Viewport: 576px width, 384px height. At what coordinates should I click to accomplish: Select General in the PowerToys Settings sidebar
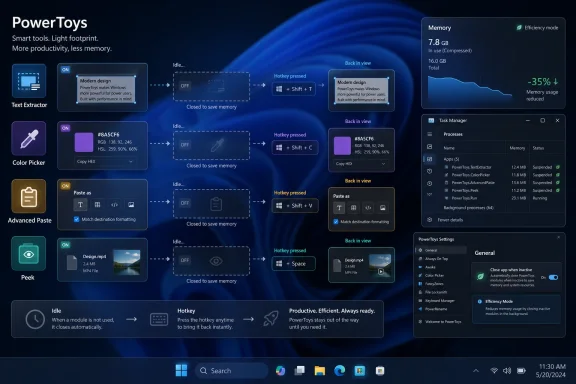tap(441, 250)
